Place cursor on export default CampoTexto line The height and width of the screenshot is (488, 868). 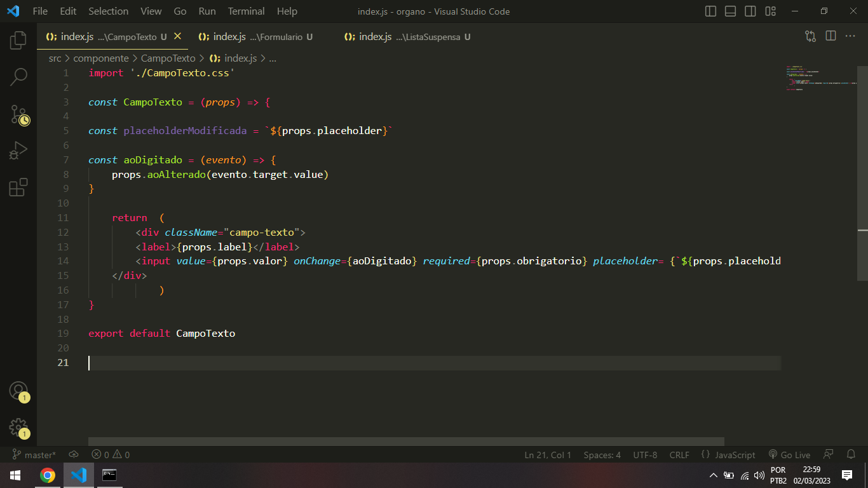[161, 334]
